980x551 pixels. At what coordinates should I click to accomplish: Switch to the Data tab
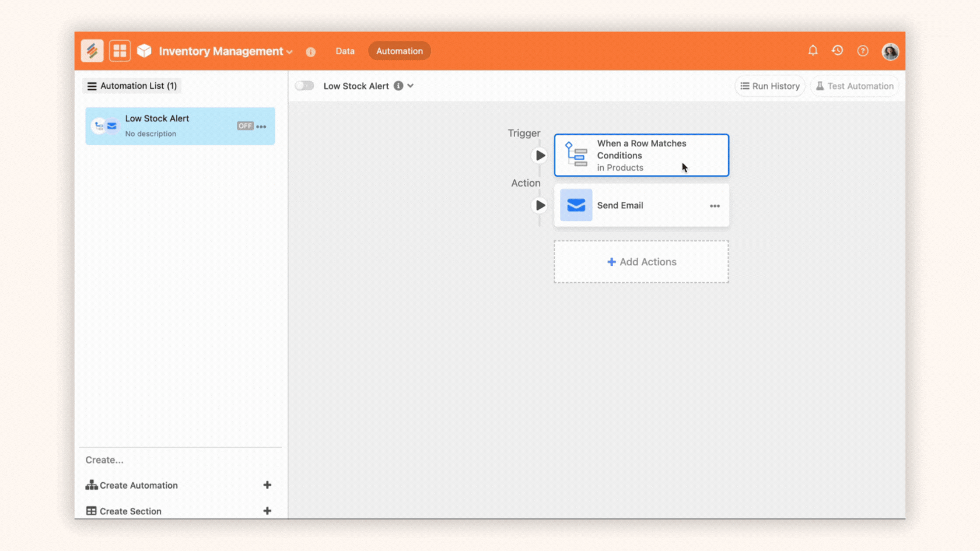click(345, 51)
